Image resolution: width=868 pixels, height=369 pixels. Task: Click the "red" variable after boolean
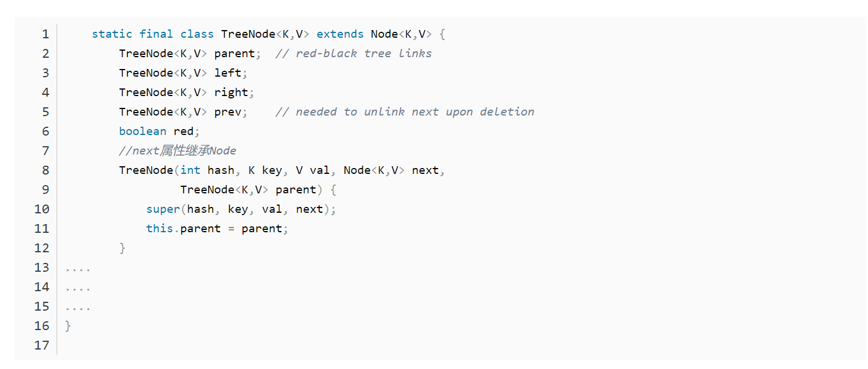click(184, 131)
